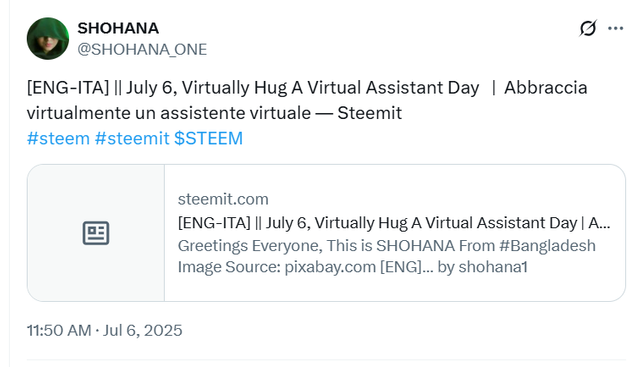The height and width of the screenshot is (367, 640).
Task: Open the steemit.com domain in card
Action: tap(223, 199)
